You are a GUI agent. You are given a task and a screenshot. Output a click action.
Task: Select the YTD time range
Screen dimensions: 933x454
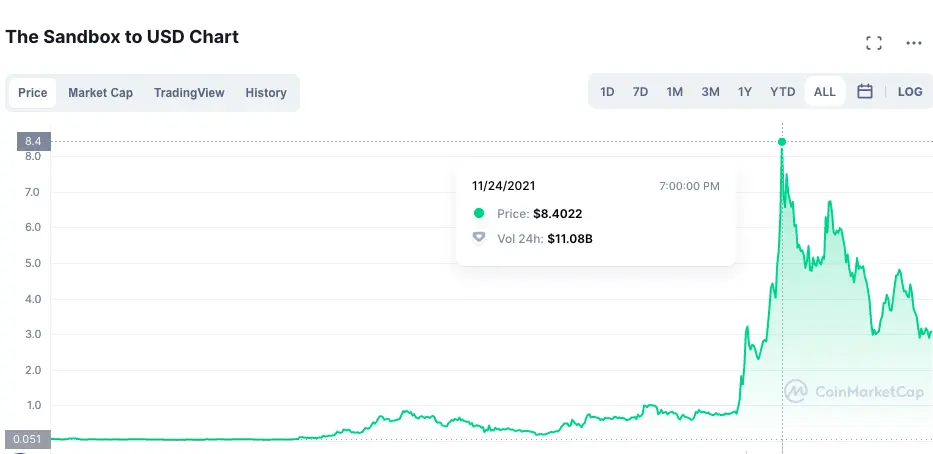coord(782,92)
